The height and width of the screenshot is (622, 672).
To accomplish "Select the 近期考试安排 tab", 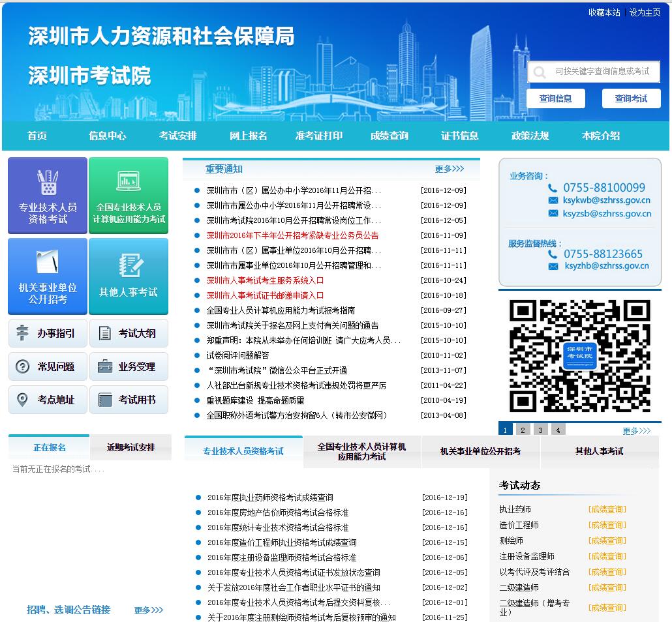I will [130, 447].
